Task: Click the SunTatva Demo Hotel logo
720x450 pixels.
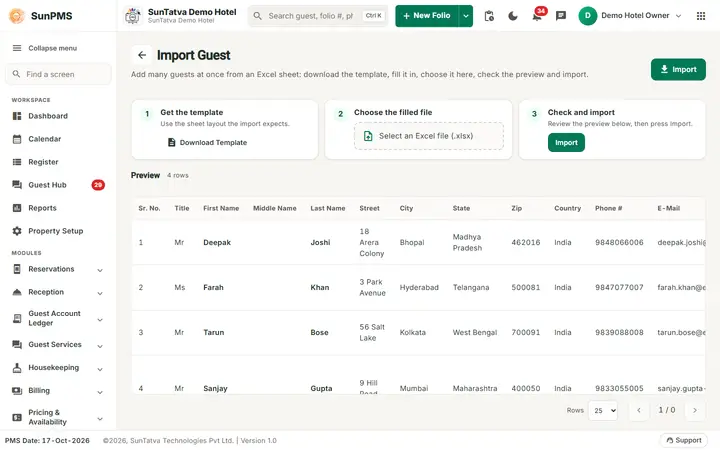Action: coord(133,16)
